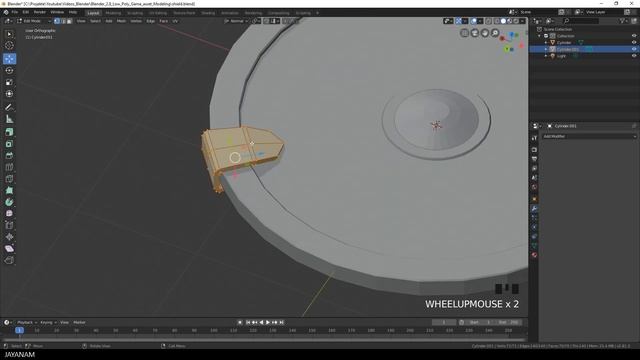The image size is (640, 360).
Task: Select the Rip Region tool
Action: pyautogui.click(x=9, y=260)
